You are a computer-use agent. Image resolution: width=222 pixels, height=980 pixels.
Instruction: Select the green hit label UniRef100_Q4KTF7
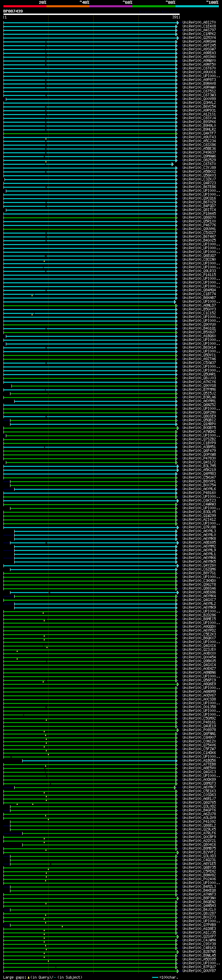coord(199,133)
